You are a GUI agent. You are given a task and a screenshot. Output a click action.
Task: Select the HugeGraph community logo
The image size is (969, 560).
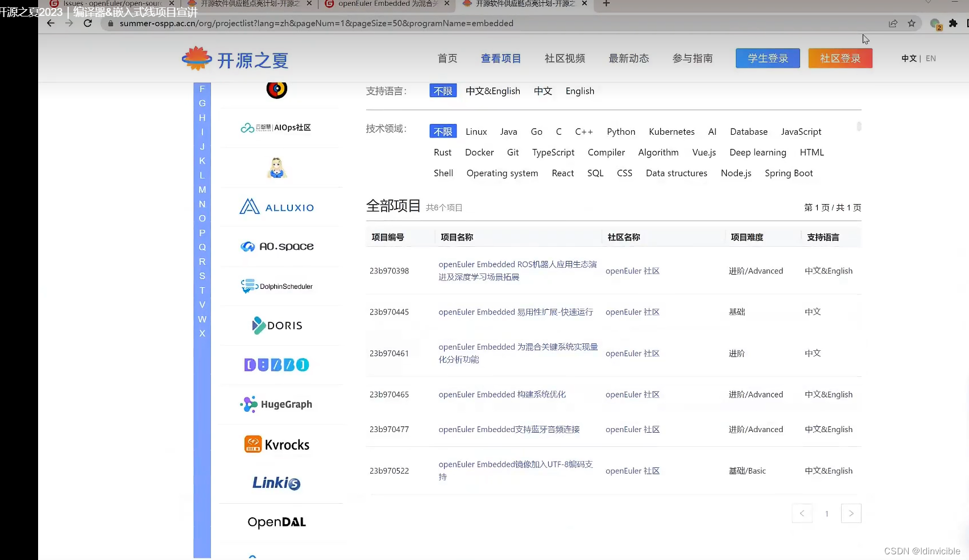(x=276, y=404)
